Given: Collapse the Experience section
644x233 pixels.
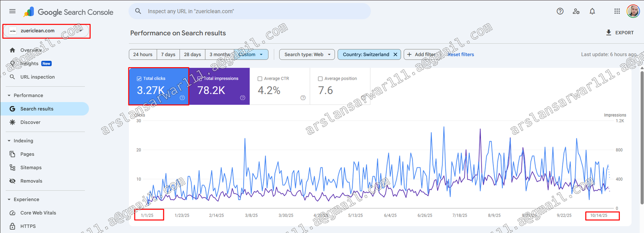Looking at the screenshot, I should (9, 200).
